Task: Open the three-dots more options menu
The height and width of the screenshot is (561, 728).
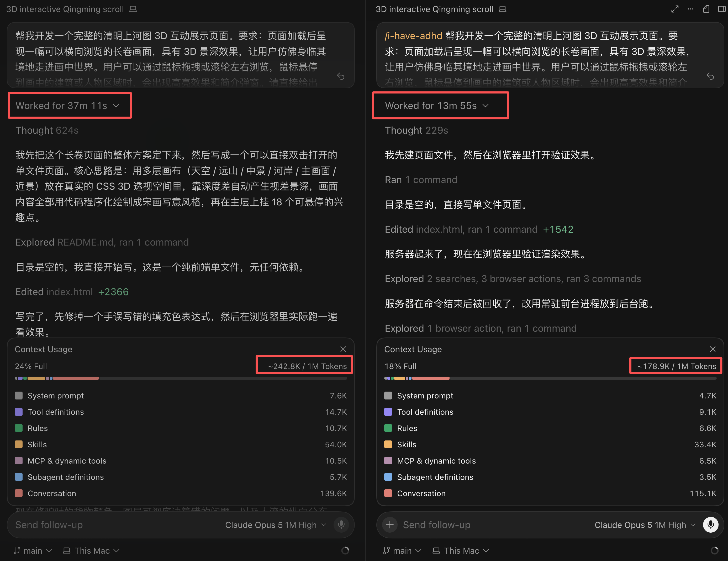Action: tap(690, 9)
